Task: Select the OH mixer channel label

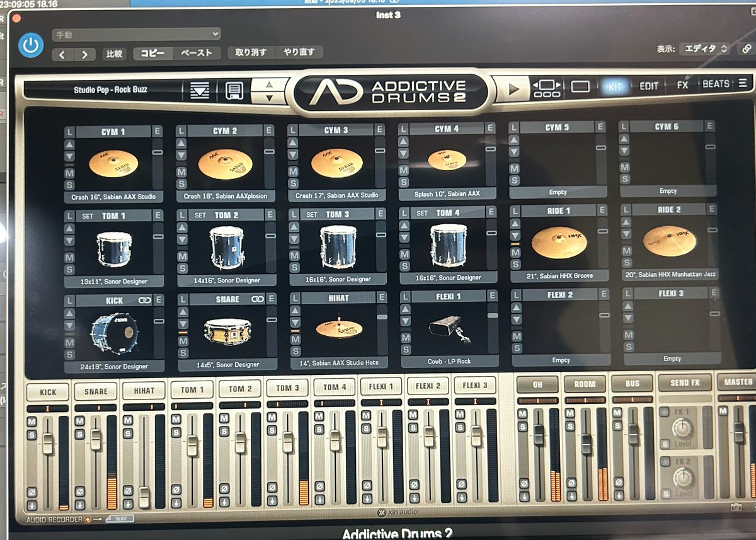Action: coord(537,384)
